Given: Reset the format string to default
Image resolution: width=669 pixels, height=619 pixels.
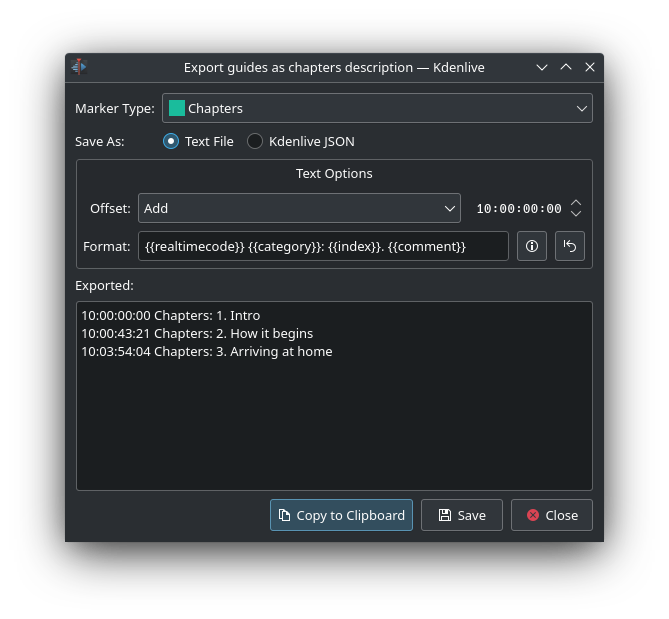Looking at the screenshot, I should pyautogui.click(x=570, y=246).
